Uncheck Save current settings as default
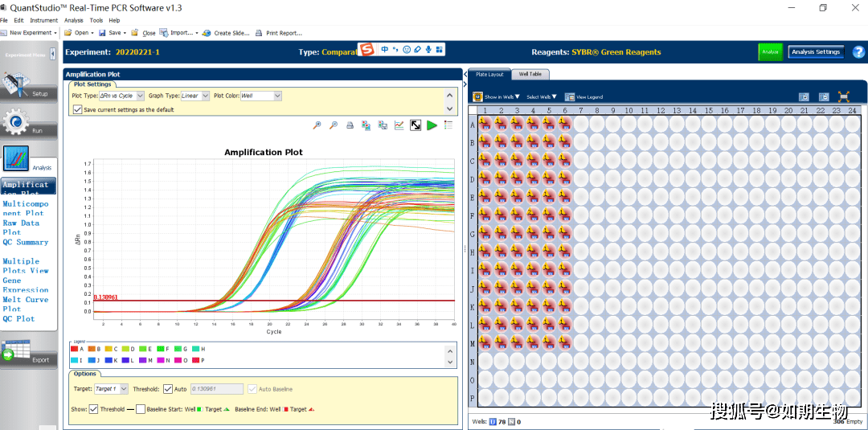This screenshot has width=868, height=430. [77, 109]
